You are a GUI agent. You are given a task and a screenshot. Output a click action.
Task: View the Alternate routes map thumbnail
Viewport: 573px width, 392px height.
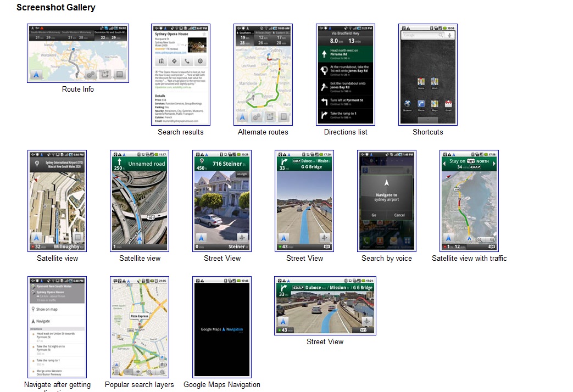263,75
